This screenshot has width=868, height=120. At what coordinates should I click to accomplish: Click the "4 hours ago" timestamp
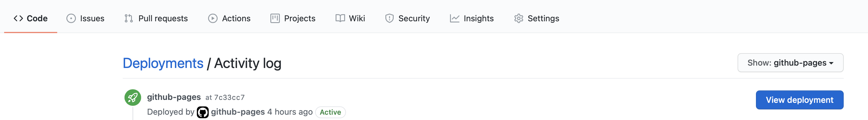tap(290, 112)
